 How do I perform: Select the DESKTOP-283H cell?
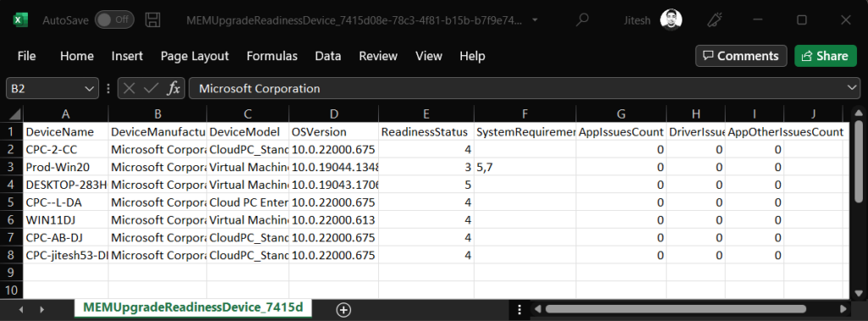66,185
